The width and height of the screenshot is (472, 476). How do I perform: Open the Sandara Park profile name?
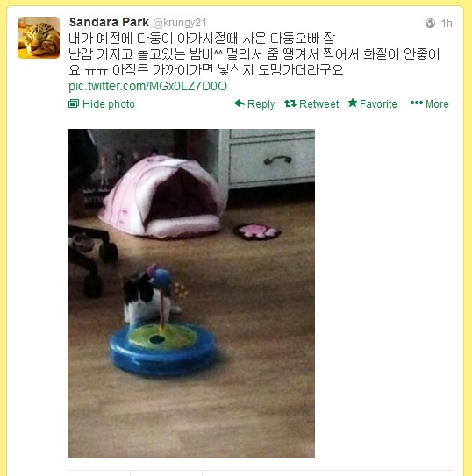click(109, 22)
